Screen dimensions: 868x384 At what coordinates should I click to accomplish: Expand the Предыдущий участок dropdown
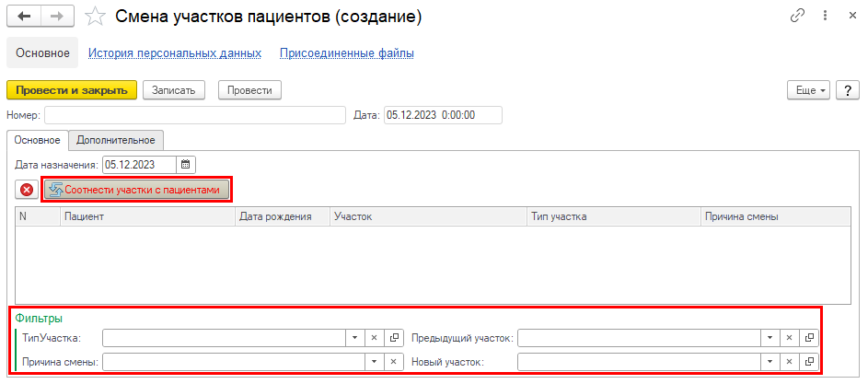pos(770,338)
